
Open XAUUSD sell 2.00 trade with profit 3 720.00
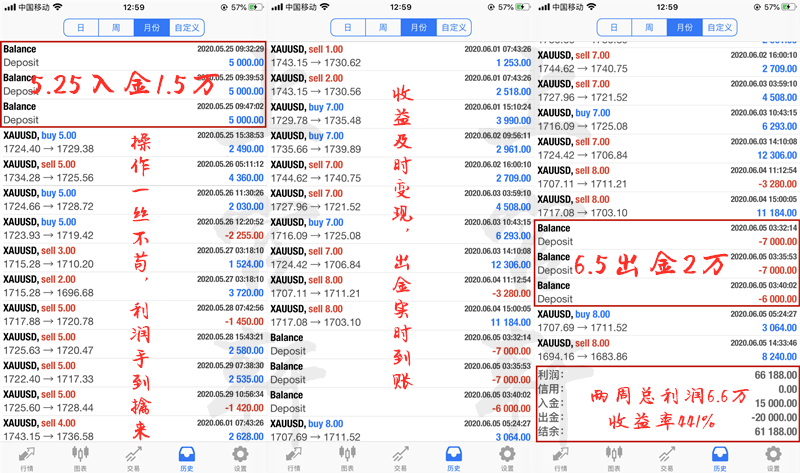[133, 286]
